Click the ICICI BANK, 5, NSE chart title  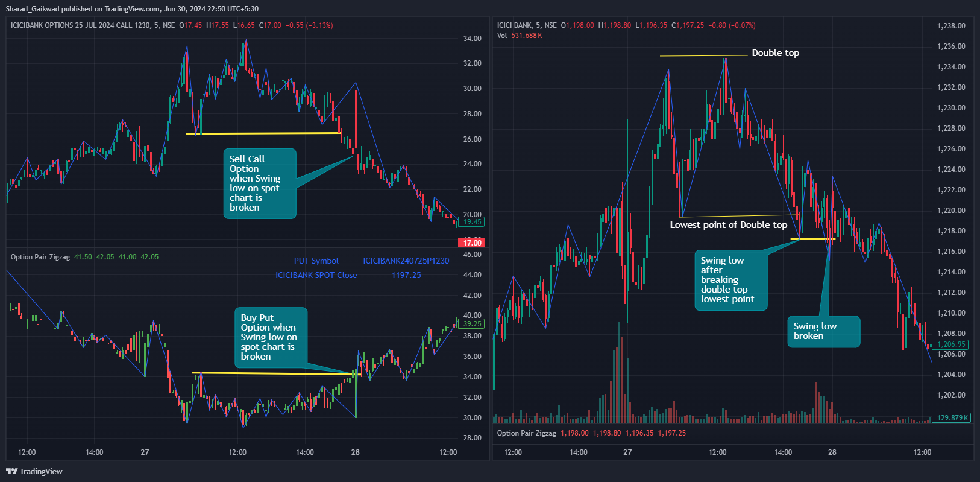pyautogui.click(x=527, y=25)
